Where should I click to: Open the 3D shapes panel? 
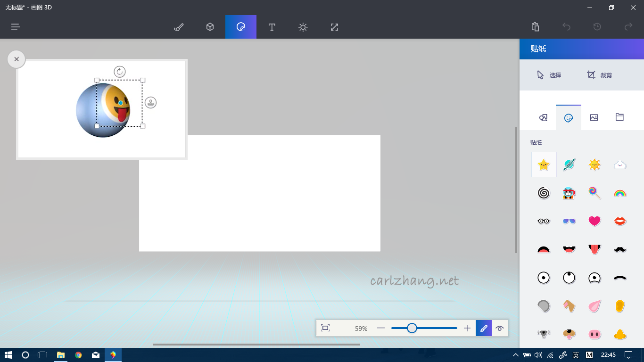point(209,27)
